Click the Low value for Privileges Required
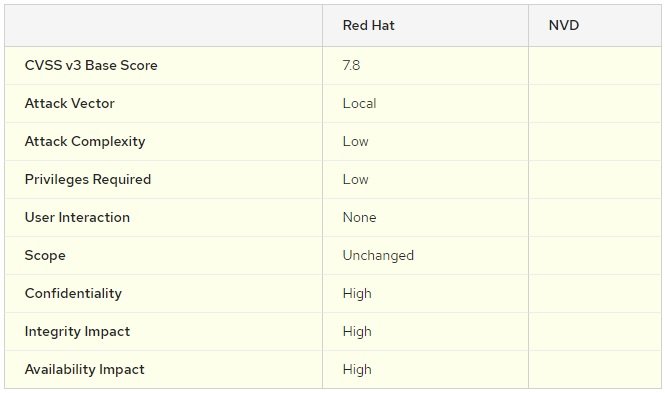665x393 pixels. [355, 179]
